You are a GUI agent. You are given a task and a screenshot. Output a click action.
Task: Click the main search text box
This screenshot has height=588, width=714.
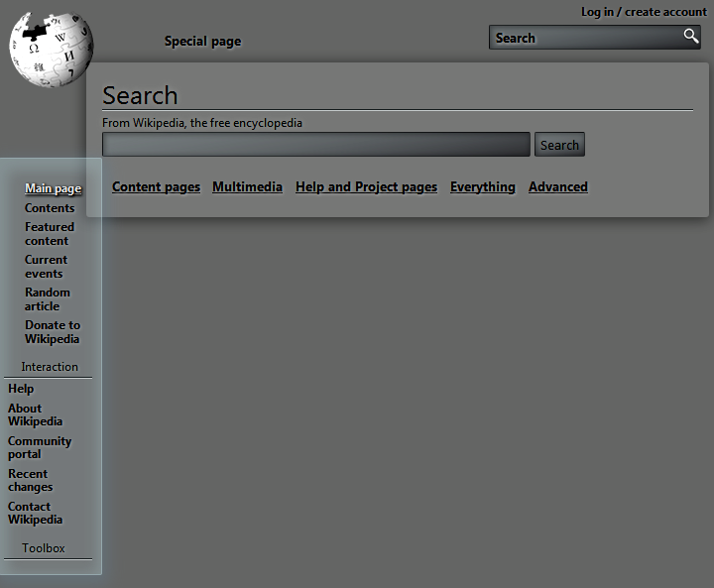point(316,145)
